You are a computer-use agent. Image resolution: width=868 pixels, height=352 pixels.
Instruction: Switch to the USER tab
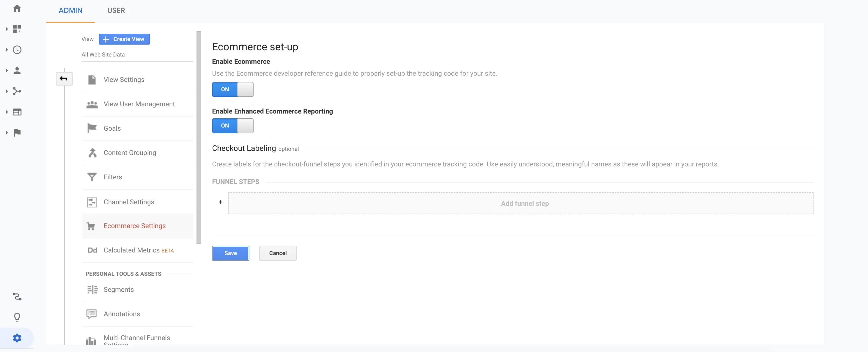click(116, 10)
